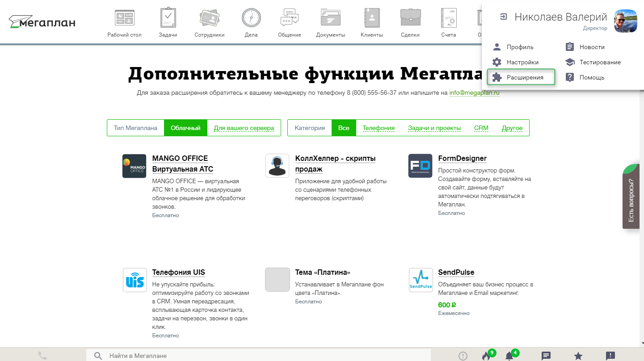Filter extensions by Задачи и проекты
The image size is (644, 361).
coord(434,128)
